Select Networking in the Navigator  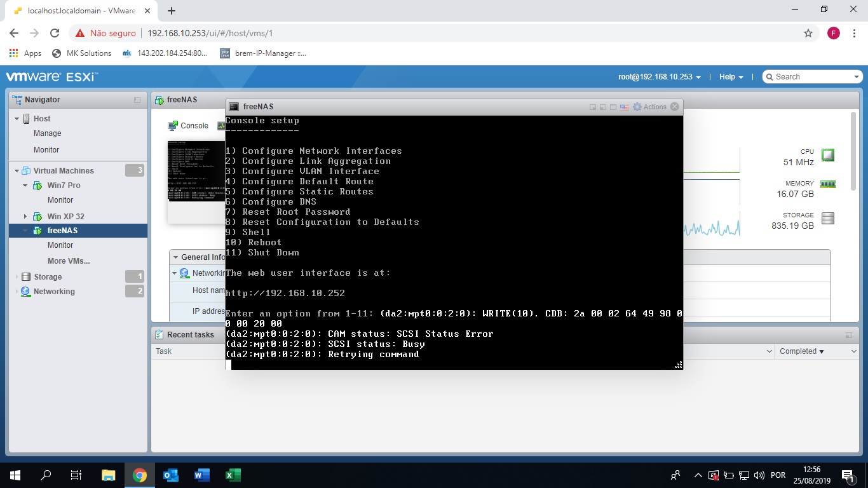click(54, 292)
